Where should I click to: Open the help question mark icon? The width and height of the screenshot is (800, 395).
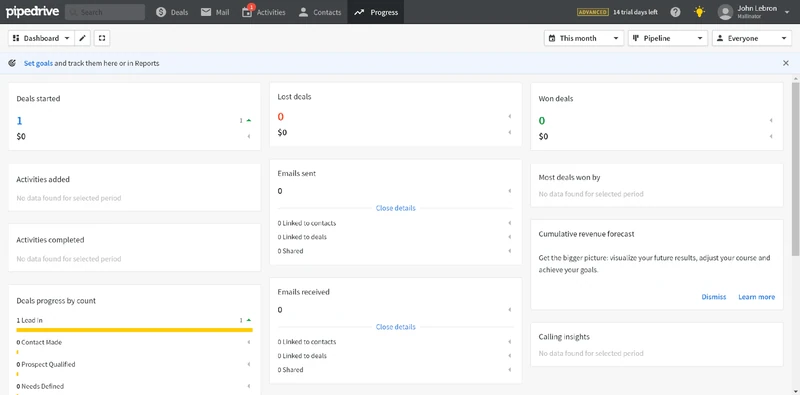pos(676,12)
